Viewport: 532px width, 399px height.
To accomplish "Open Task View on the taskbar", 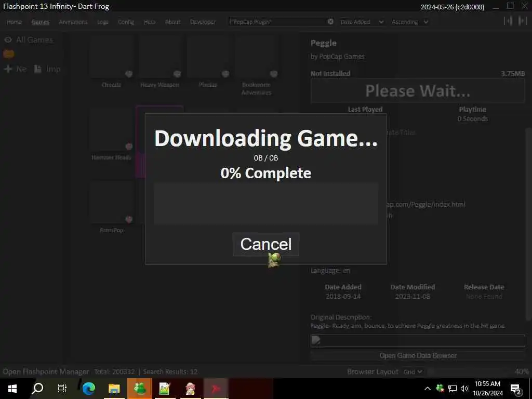I will 62,389.
